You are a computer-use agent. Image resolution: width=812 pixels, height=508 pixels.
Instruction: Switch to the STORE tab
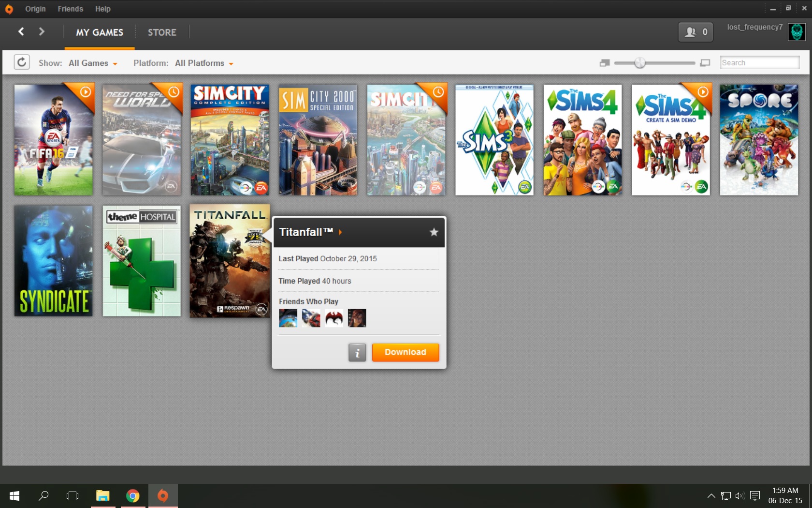[162, 32]
